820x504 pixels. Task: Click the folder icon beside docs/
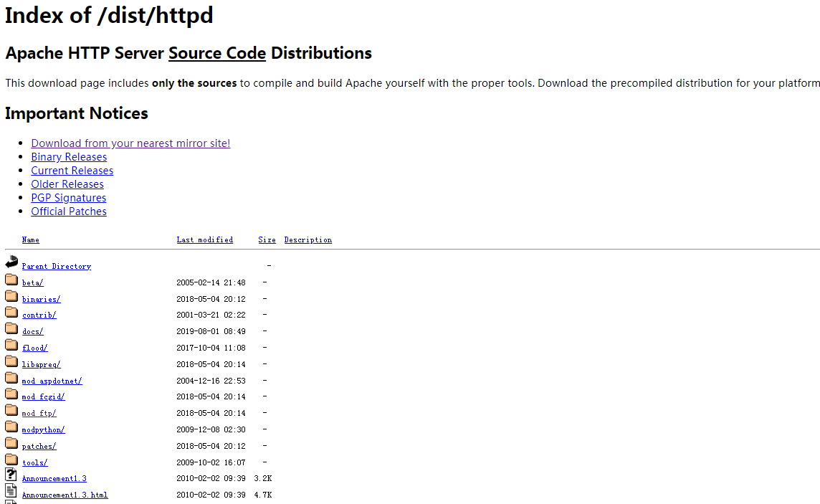[x=11, y=328]
